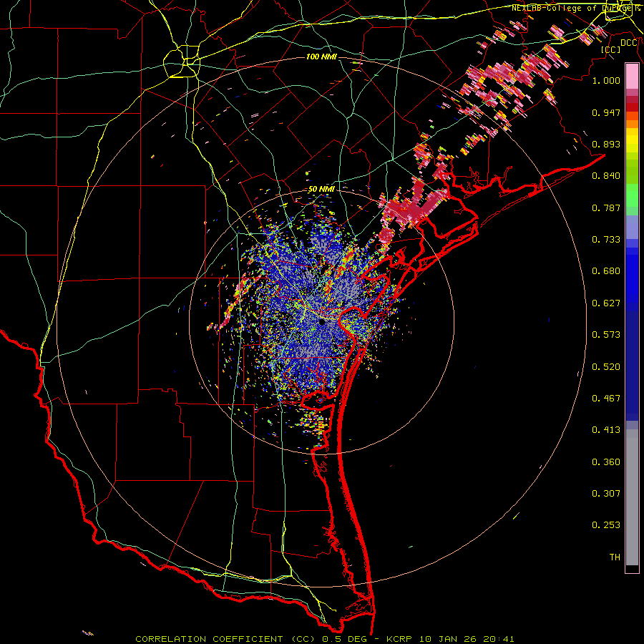The width and height of the screenshot is (644, 644).
Task: Select the 0.253 scale value
Action: coord(606,525)
